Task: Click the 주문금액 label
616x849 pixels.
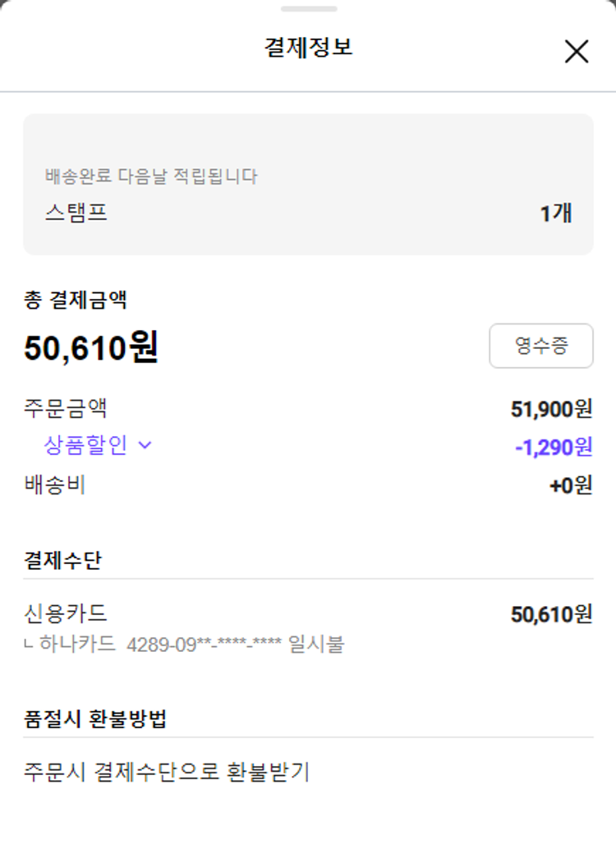Action: (66, 408)
